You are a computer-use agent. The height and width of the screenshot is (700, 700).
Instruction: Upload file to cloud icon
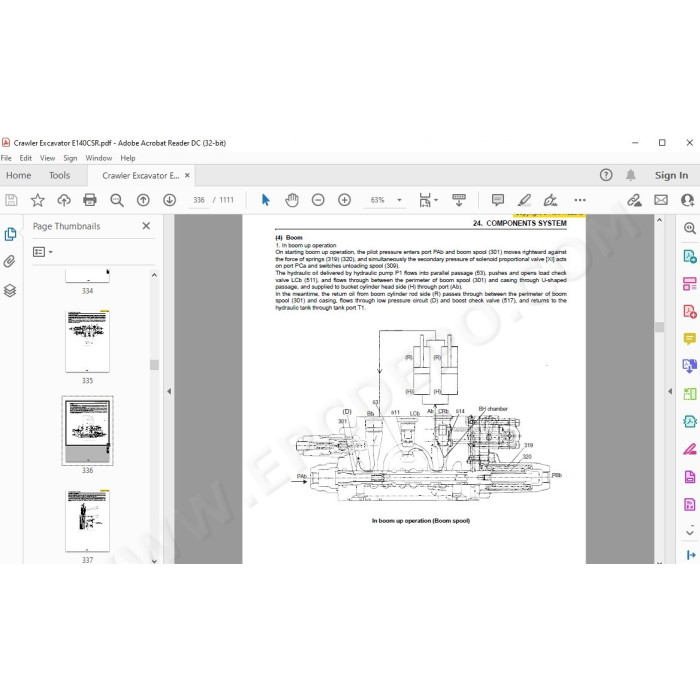64,200
